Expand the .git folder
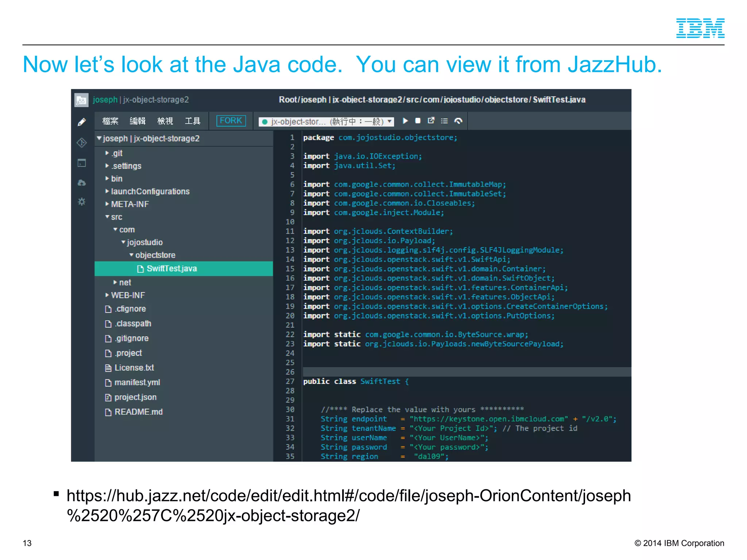 (x=107, y=153)
